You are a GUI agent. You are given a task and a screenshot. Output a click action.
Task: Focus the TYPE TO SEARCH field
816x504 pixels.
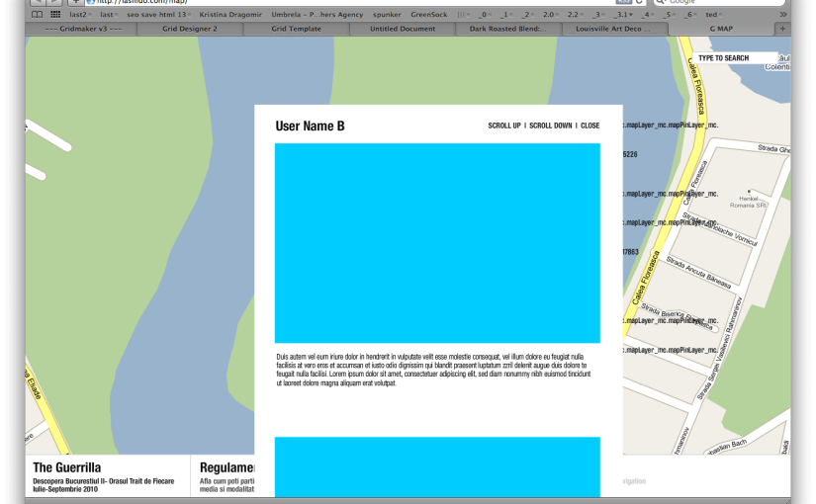(x=735, y=57)
